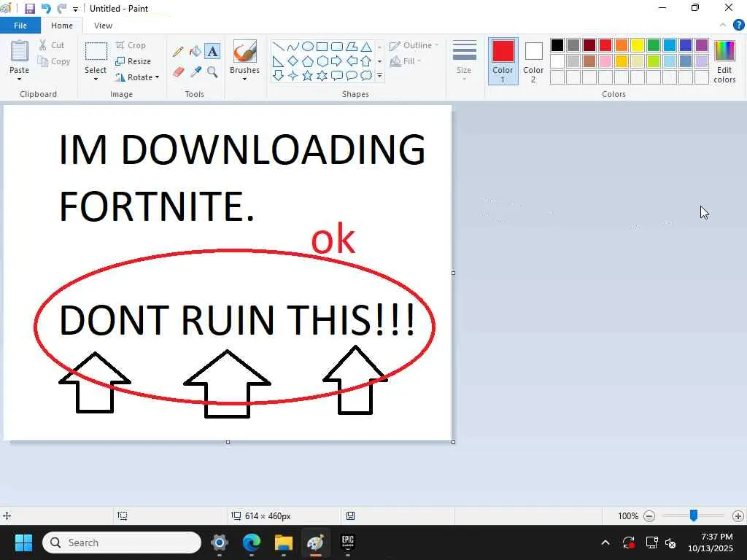Choose the Diamond shape

click(293, 61)
